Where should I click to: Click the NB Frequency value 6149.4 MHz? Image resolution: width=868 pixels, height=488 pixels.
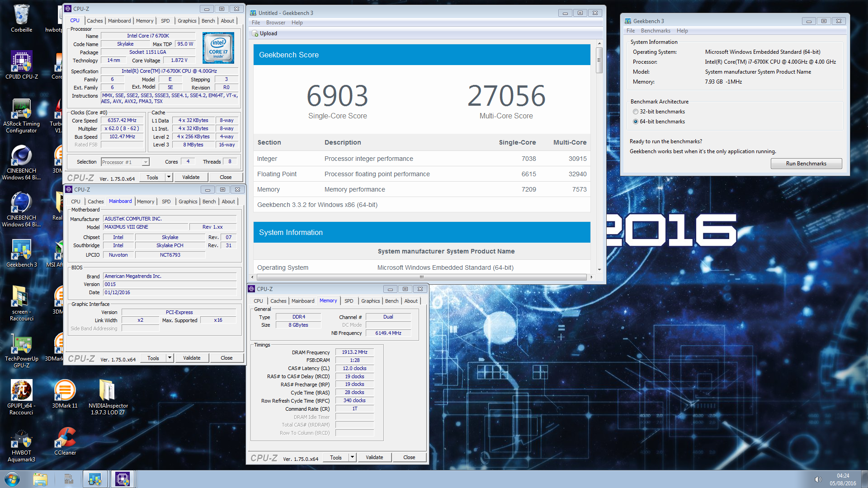click(388, 333)
